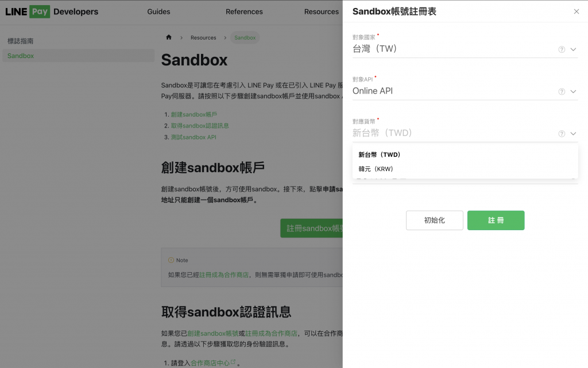Image resolution: width=588 pixels, height=368 pixels.
Task: Click the 新台幣 (TWD) currency field
Action: [x=465, y=133]
